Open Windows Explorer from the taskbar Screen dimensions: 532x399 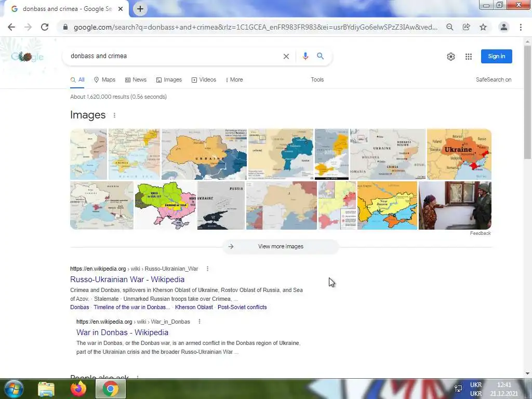click(46, 389)
